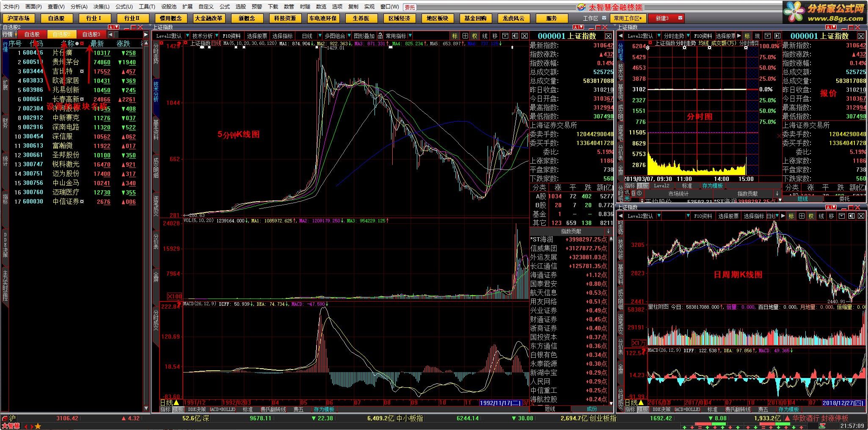Screen dimensions: 868x430
Task: Click 图形叠加 in the center chart toolbar
Action: [x=364, y=36]
